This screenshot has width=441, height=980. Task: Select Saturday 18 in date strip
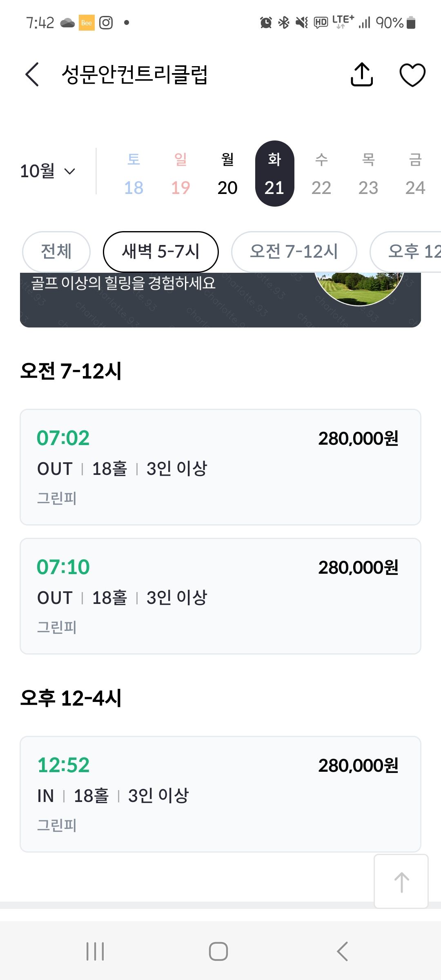134,174
